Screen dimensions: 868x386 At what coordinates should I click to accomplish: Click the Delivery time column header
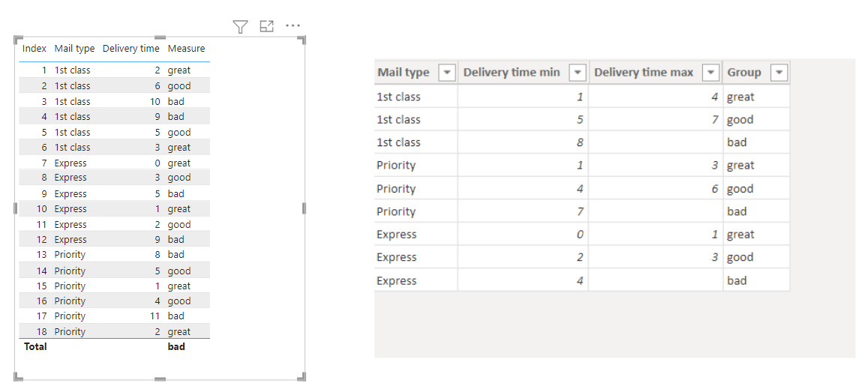(131, 49)
